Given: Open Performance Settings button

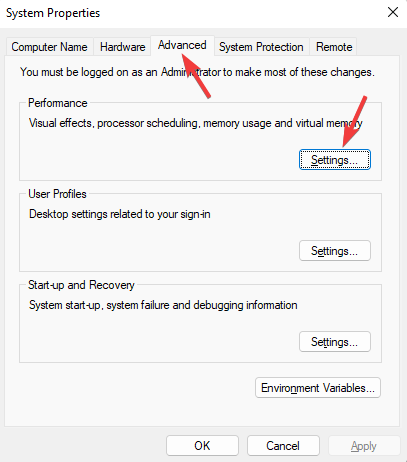Looking at the screenshot, I should 335,160.
